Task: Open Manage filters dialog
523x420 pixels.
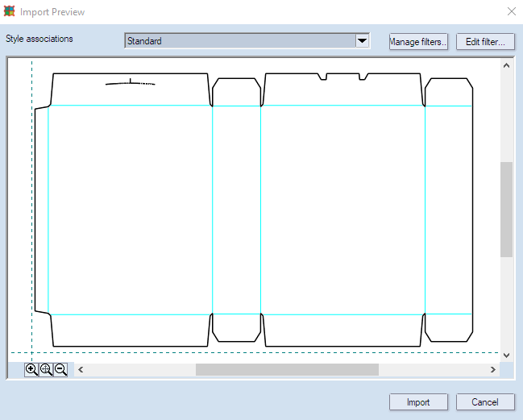Action: [x=418, y=42]
